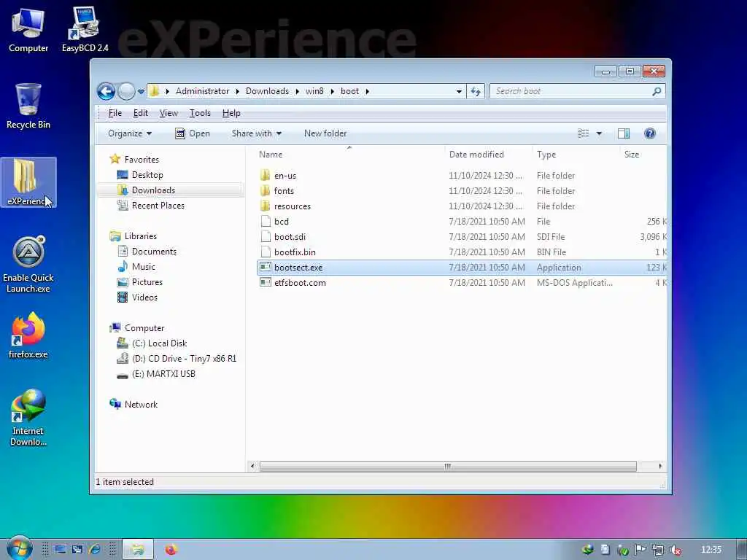Image resolution: width=747 pixels, height=560 pixels.
Task: Click into the Search boot field
Action: pyautogui.click(x=572, y=91)
